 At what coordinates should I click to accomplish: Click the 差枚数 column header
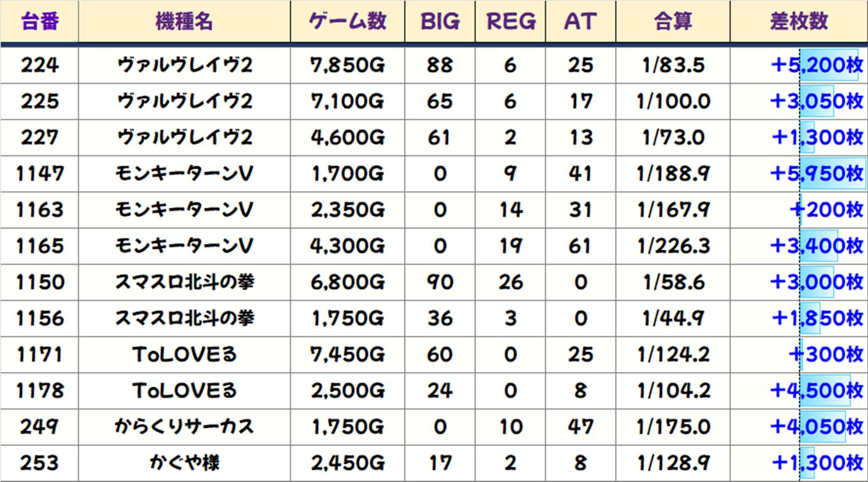click(798, 21)
